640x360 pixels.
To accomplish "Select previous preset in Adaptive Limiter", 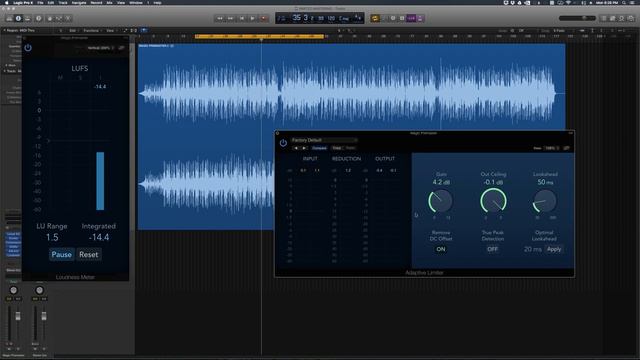I will click(296, 148).
